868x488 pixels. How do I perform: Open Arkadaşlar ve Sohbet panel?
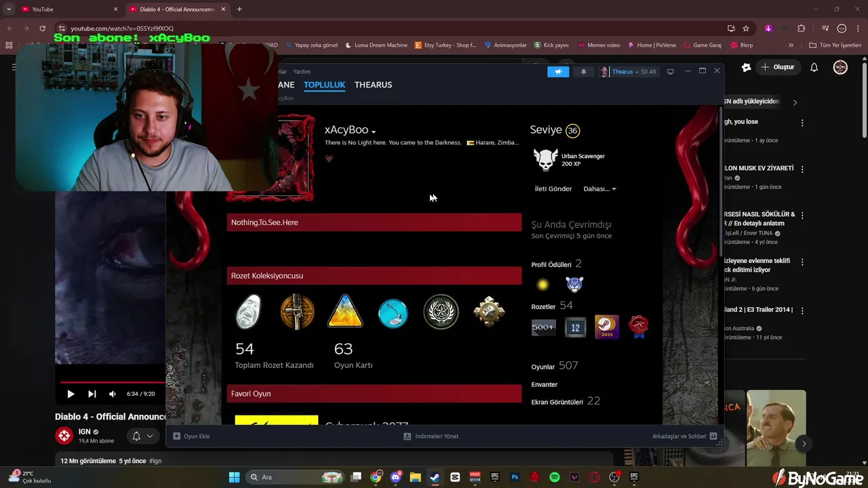pyautogui.click(x=685, y=436)
